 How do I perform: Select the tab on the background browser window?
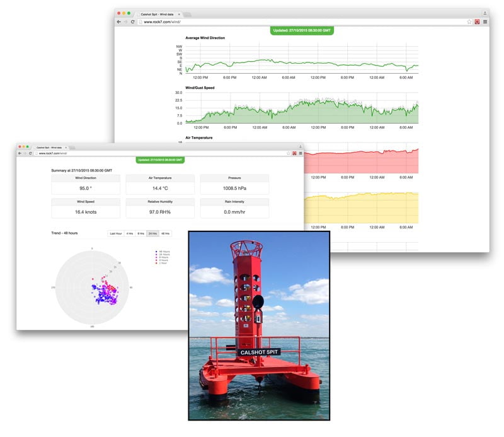[x=157, y=13]
